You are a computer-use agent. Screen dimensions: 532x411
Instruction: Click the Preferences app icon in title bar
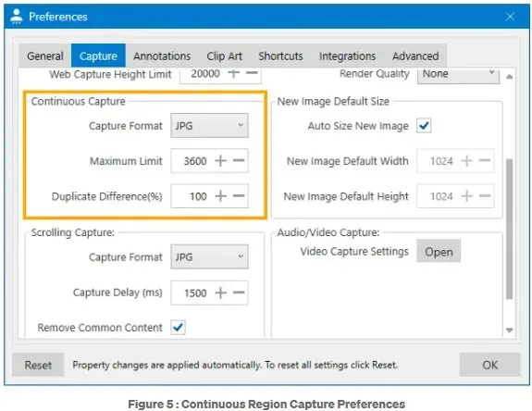point(16,17)
